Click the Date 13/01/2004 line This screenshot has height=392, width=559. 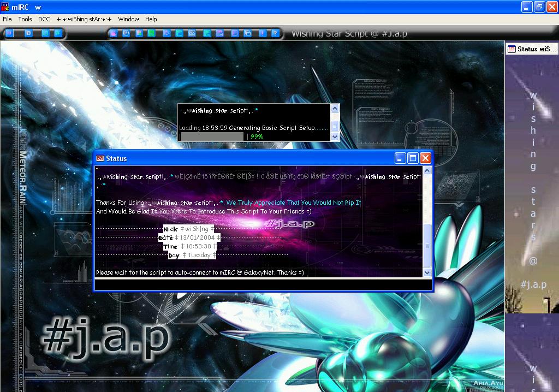coord(189,237)
